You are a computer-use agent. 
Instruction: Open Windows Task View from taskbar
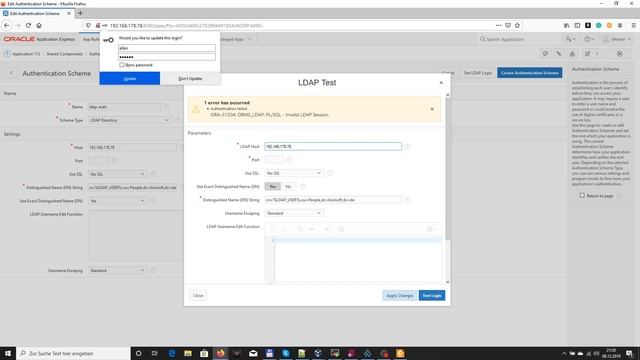pyautogui.click(x=155, y=353)
